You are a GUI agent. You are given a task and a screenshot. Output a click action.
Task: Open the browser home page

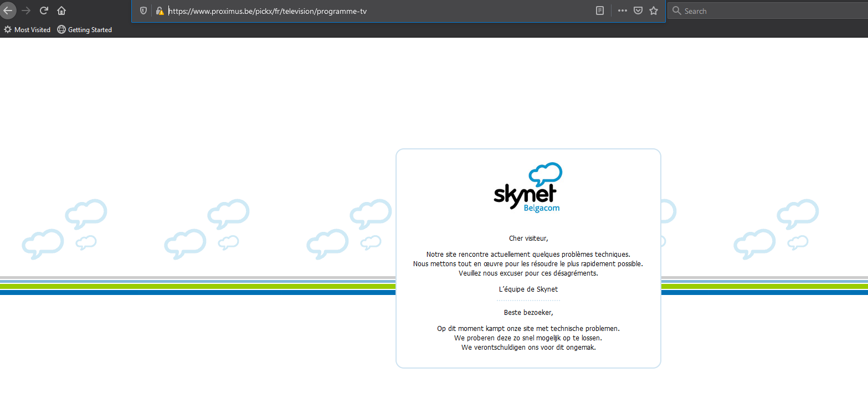coord(61,11)
